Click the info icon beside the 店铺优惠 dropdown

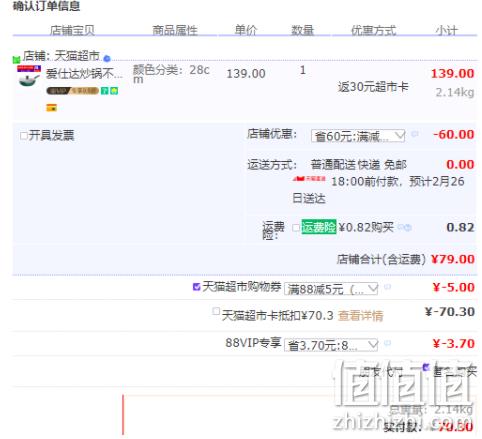pos(414,134)
